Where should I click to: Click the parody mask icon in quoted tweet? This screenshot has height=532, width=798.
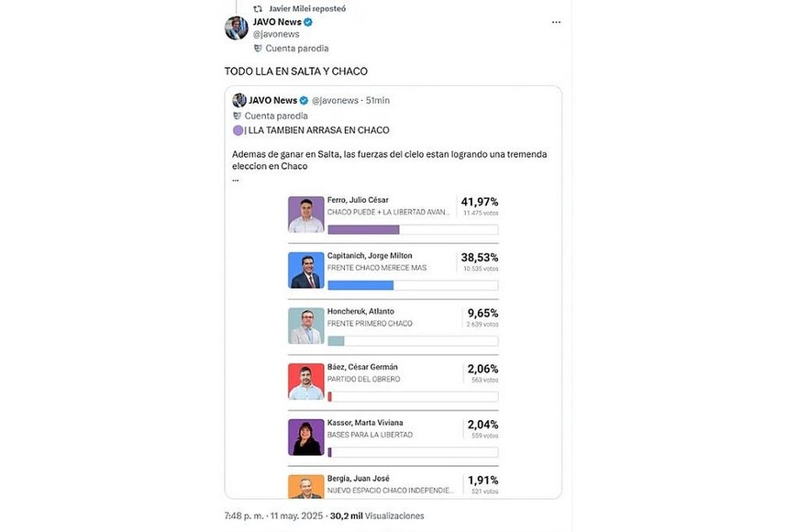coord(238,116)
